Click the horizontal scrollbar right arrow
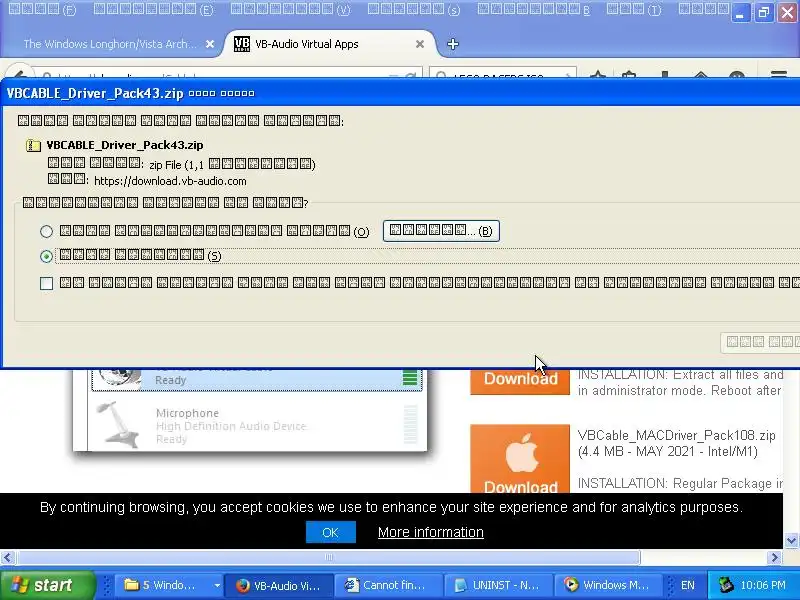The height and width of the screenshot is (600, 800). tap(774, 557)
